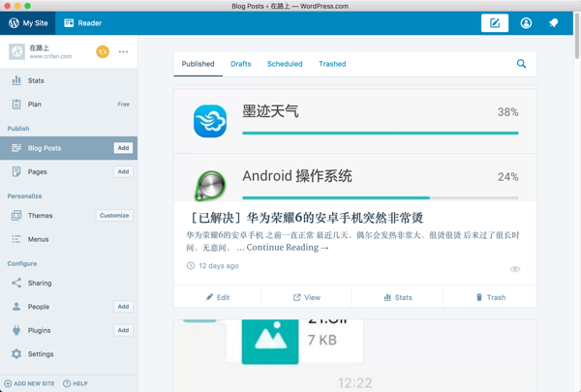Open the Stats sidebar item
This screenshot has width=581, height=392.
[69, 80]
